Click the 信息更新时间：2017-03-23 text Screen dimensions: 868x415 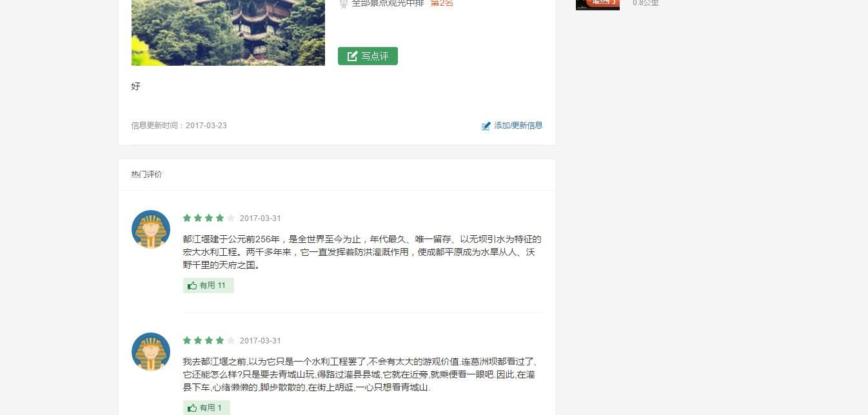click(179, 126)
